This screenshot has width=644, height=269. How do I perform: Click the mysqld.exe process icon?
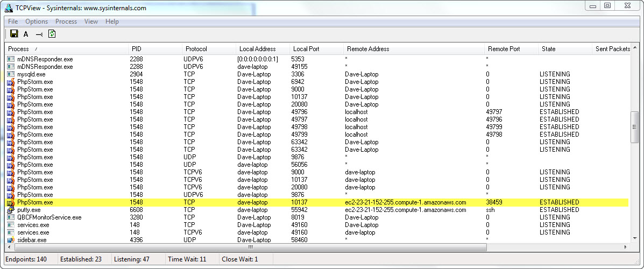(x=11, y=74)
